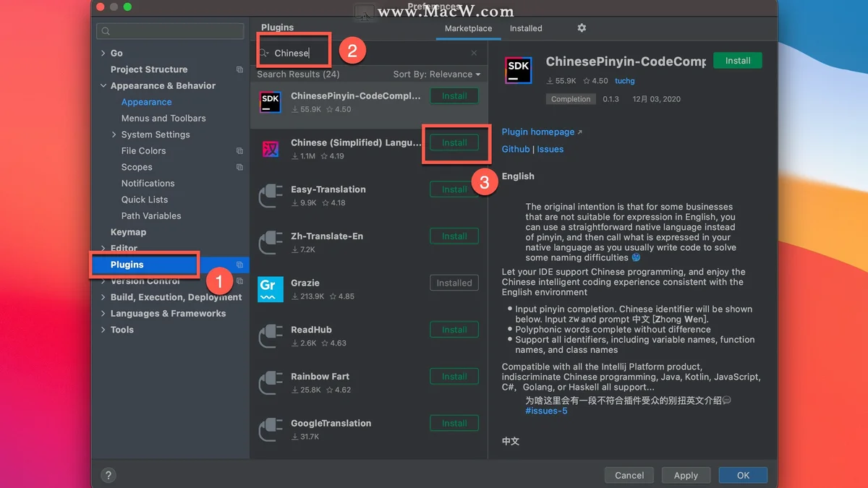The height and width of the screenshot is (488, 868).
Task: Open Notifications settings
Action: tap(148, 184)
